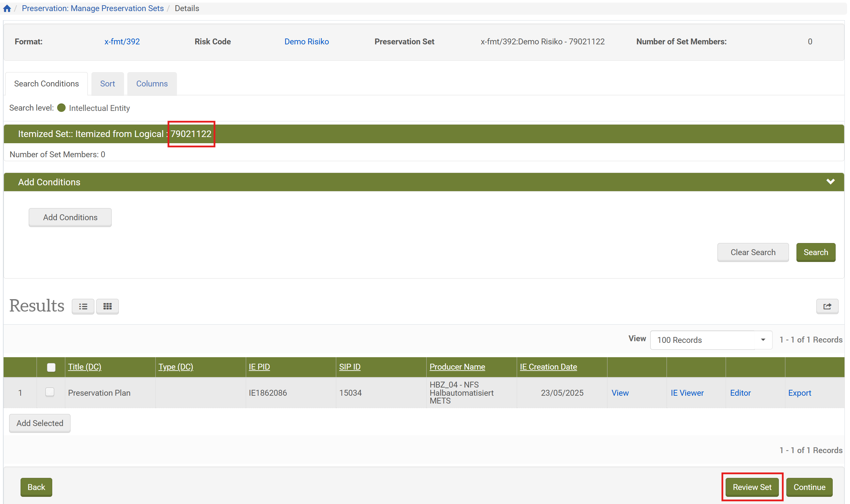
Task: Collapse the Add Conditions chevron
Action: pos(830,182)
